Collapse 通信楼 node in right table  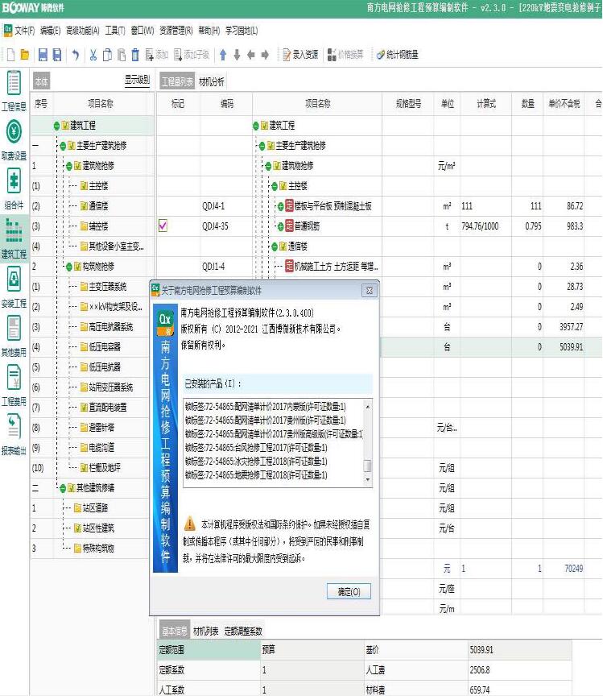[x=275, y=246]
